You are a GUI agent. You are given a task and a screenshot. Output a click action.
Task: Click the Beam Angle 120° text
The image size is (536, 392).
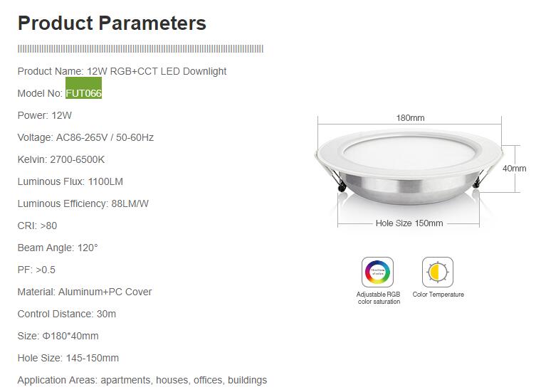pyautogui.click(x=57, y=248)
